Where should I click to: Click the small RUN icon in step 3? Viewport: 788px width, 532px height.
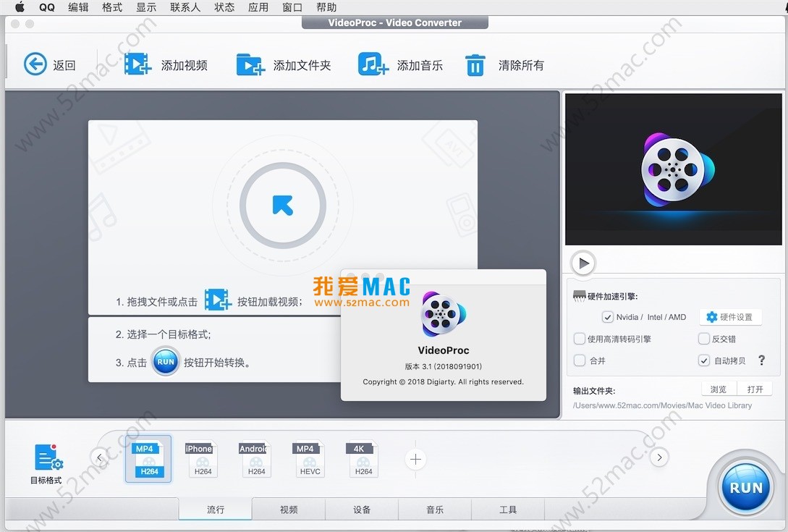pos(166,361)
